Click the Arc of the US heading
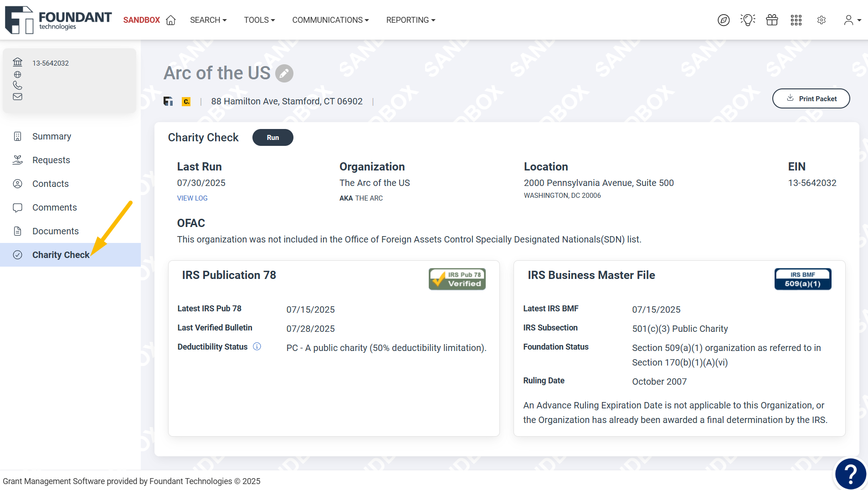The image size is (868, 490). pyautogui.click(x=217, y=73)
